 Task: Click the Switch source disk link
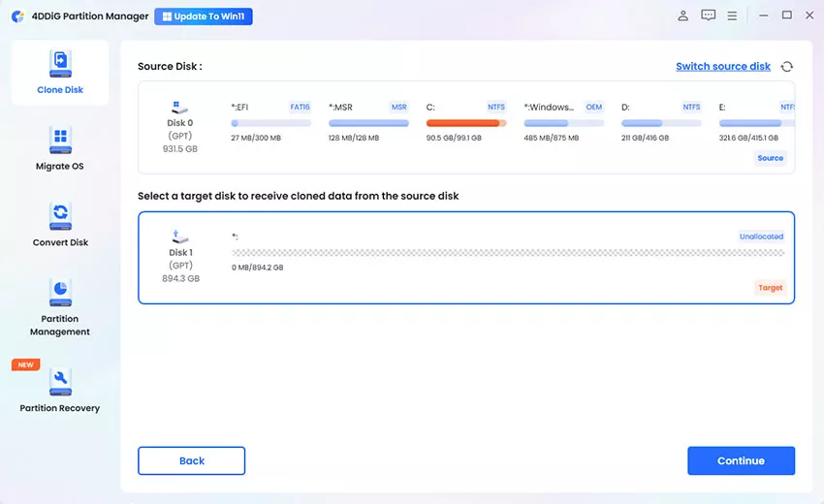(722, 67)
